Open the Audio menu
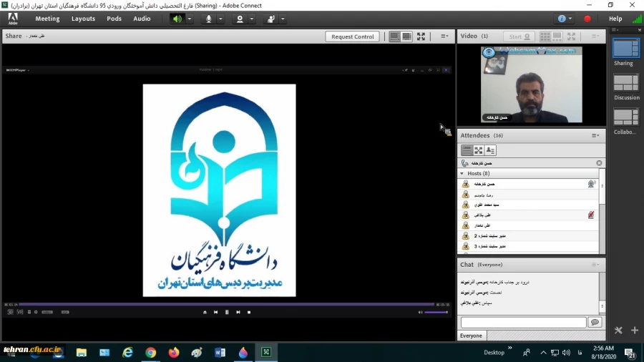 (x=142, y=19)
